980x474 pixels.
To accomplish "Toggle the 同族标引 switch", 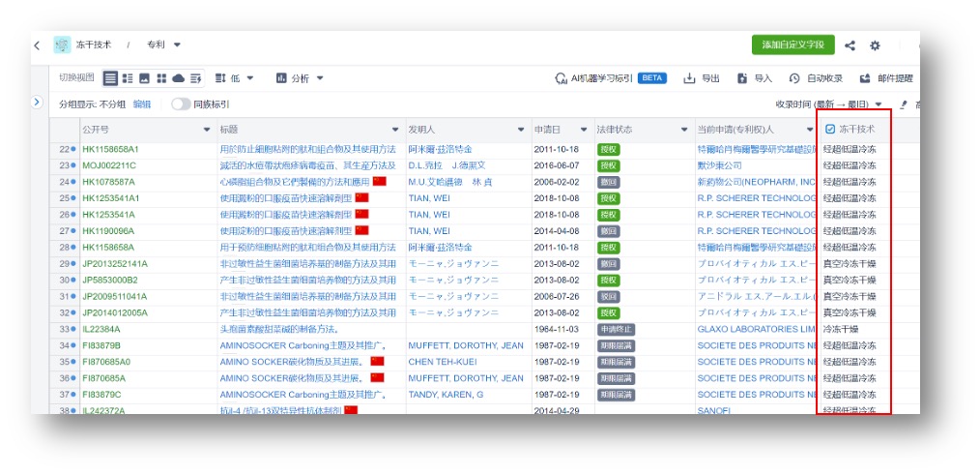I will (x=181, y=104).
